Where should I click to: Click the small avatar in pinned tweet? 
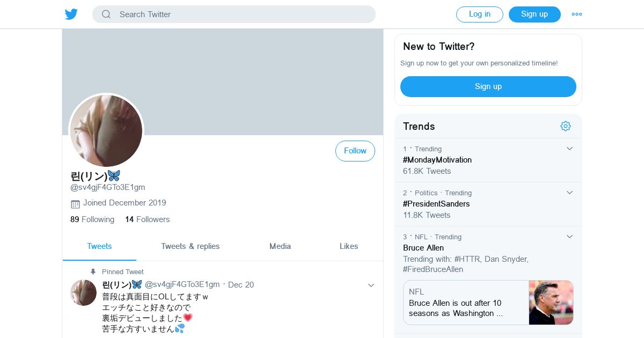click(x=83, y=293)
